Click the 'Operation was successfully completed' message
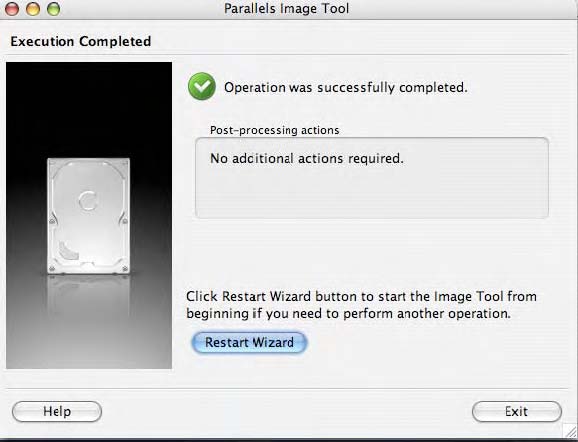 pos(346,87)
